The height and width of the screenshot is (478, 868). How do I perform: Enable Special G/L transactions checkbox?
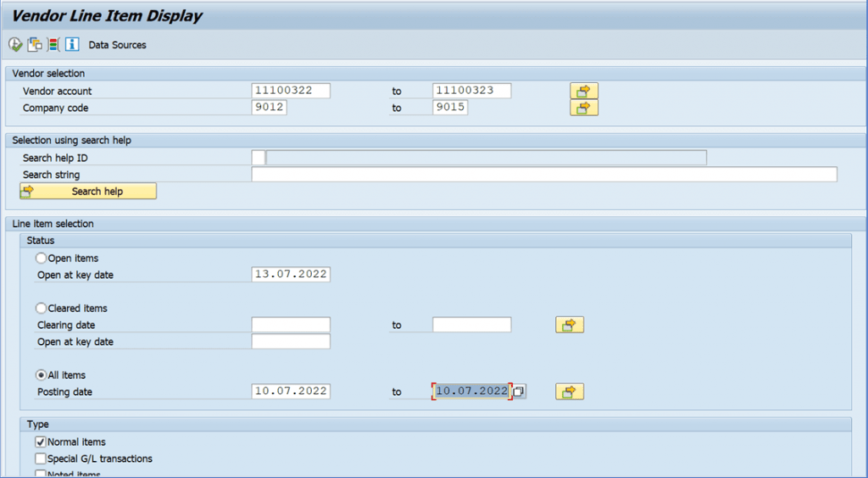41,459
